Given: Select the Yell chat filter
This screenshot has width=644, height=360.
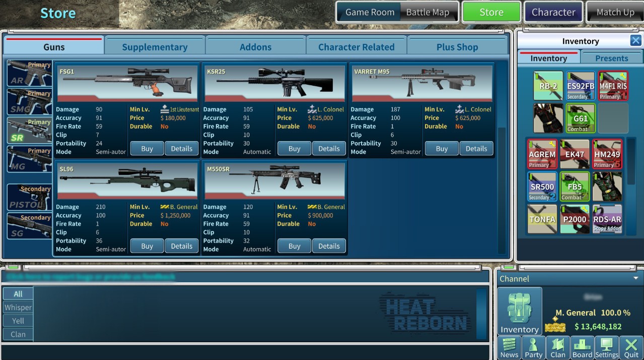Looking at the screenshot, I should (18, 321).
